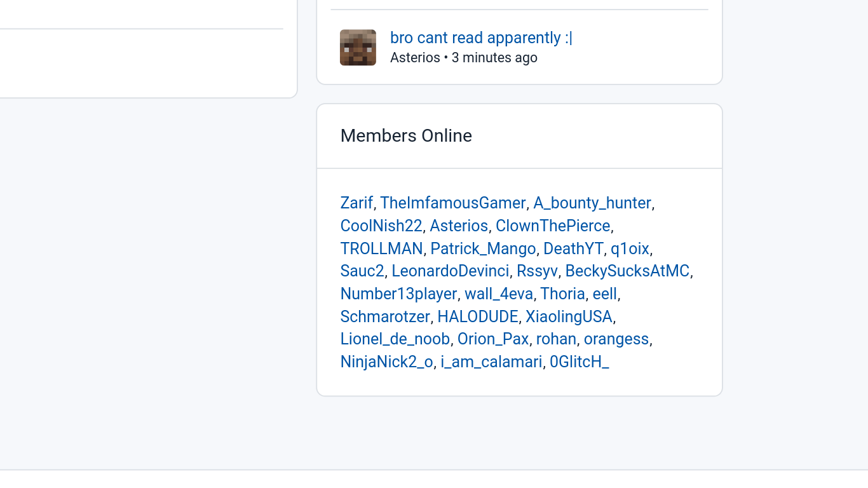Click the DeathYT username
868x488 pixels.
573,248
